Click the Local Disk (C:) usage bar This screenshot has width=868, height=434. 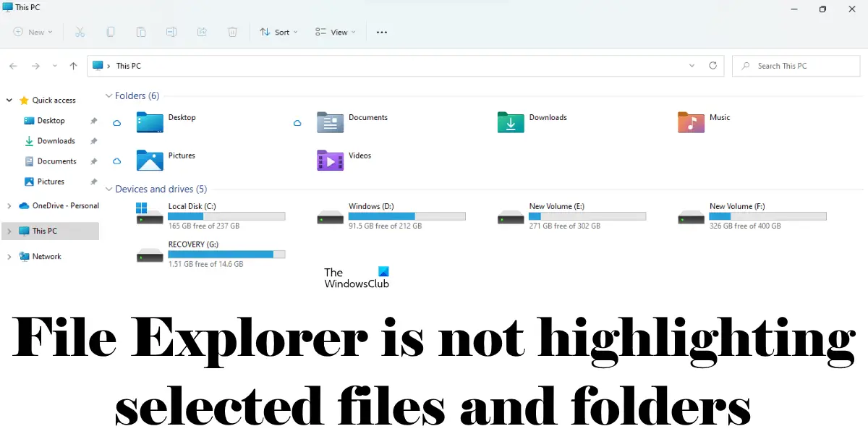(226, 216)
